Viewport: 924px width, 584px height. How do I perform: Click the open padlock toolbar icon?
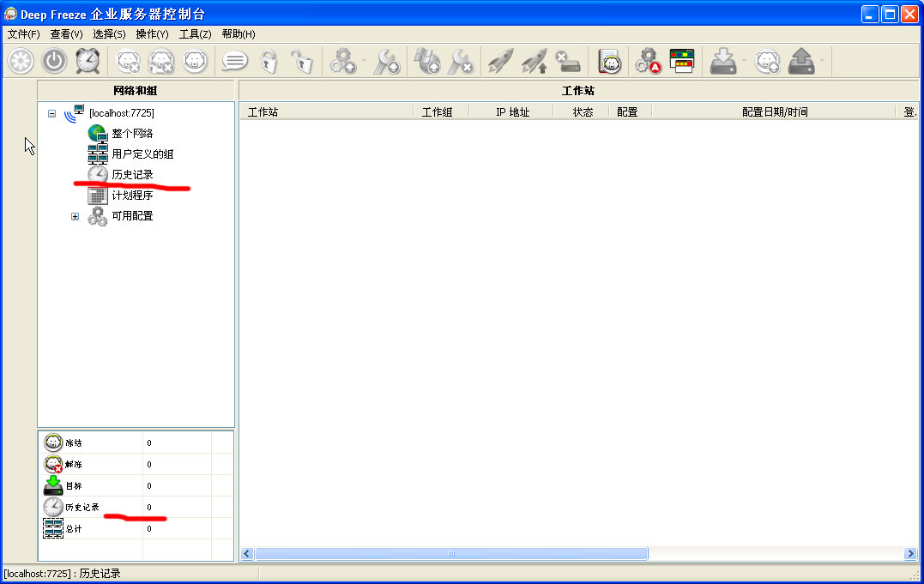(301, 61)
